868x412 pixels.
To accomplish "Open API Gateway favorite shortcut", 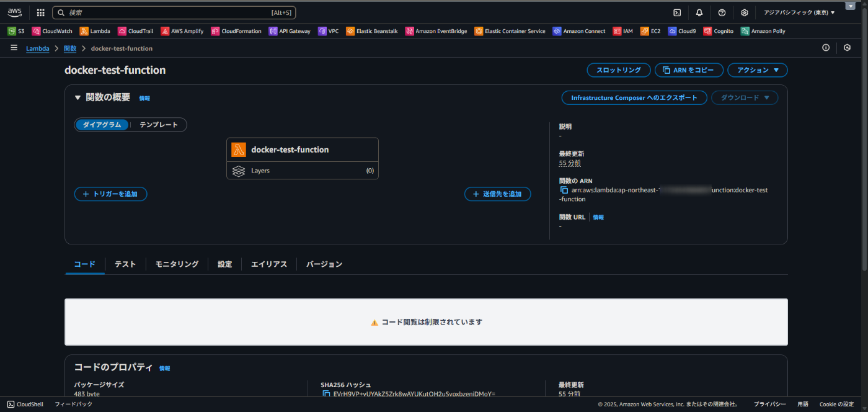I will [290, 31].
